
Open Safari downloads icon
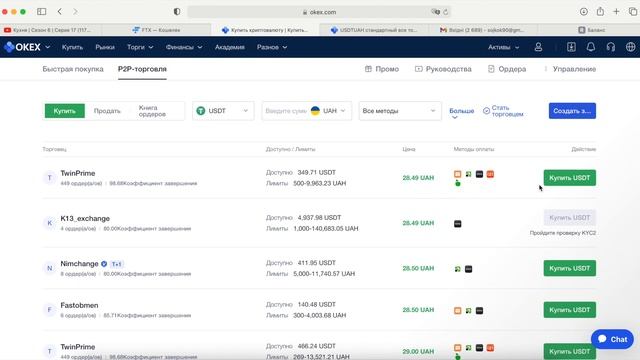pos(584,12)
